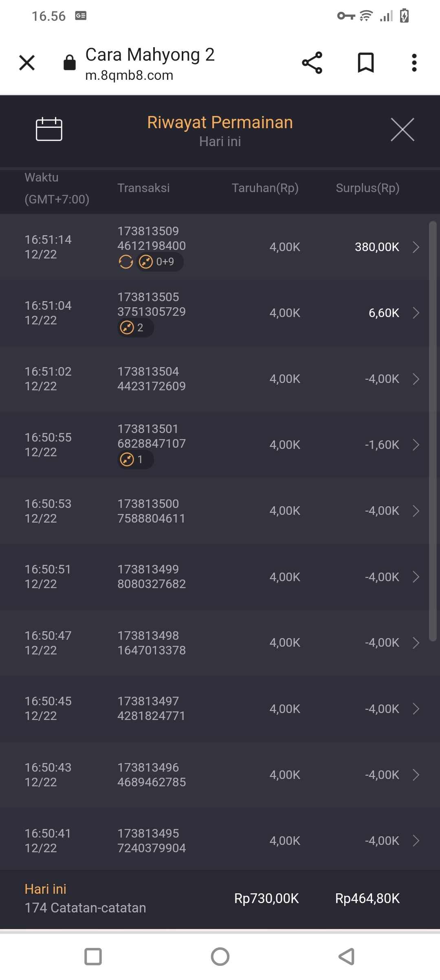Tap the browser share icon

point(312,63)
